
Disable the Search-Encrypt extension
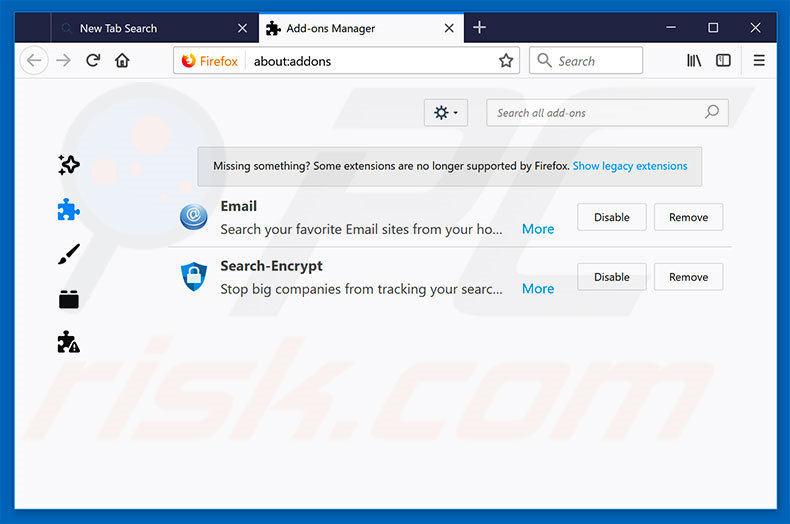[x=612, y=277]
